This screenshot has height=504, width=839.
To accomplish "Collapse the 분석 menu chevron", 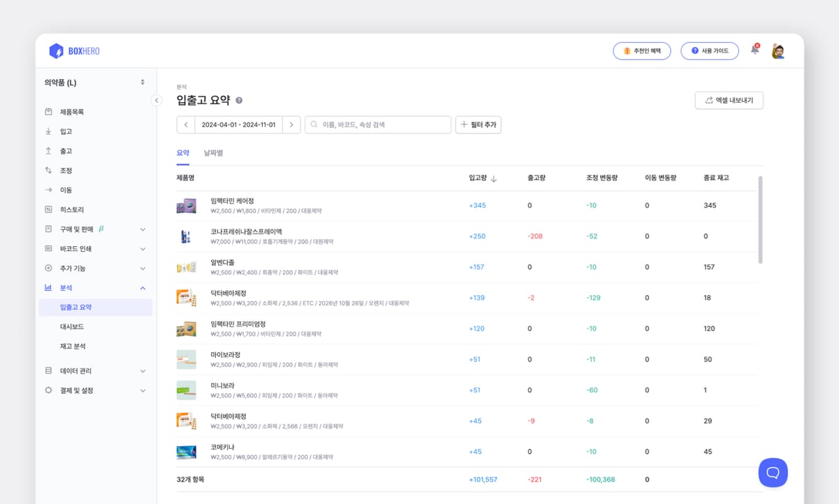I will 143,288.
